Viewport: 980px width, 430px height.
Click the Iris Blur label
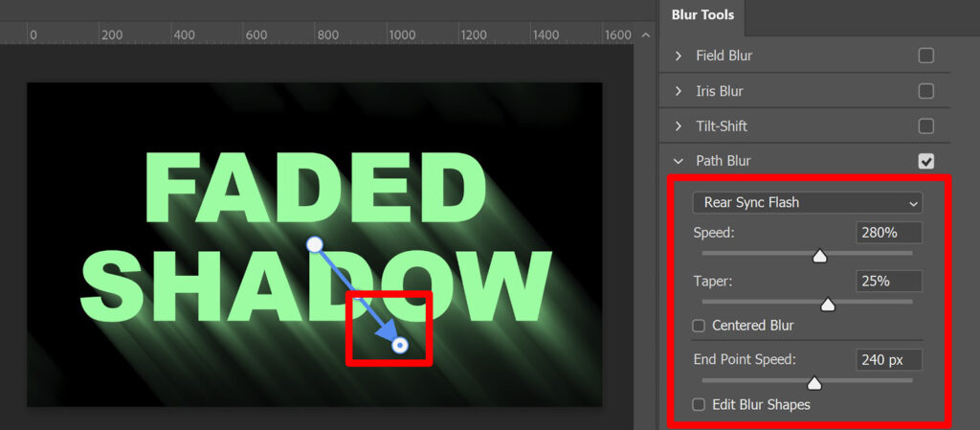pyautogui.click(x=720, y=91)
